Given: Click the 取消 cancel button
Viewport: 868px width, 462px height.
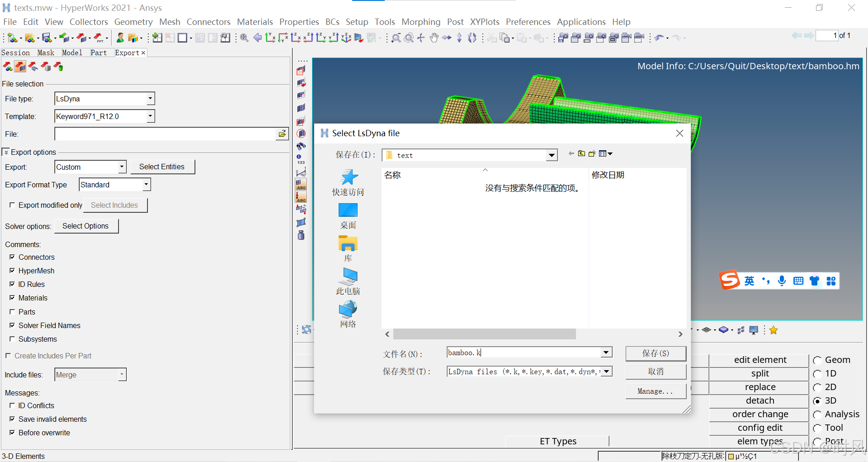Looking at the screenshot, I should pyautogui.click(x=656, y=372).
